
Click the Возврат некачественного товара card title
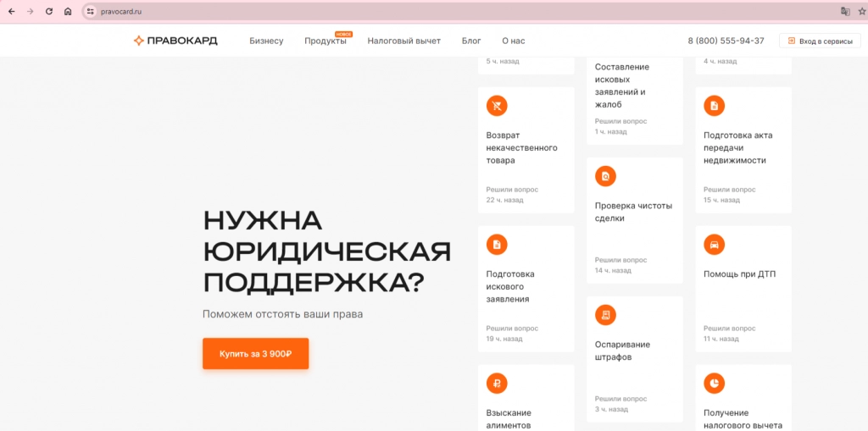[521, 148]
